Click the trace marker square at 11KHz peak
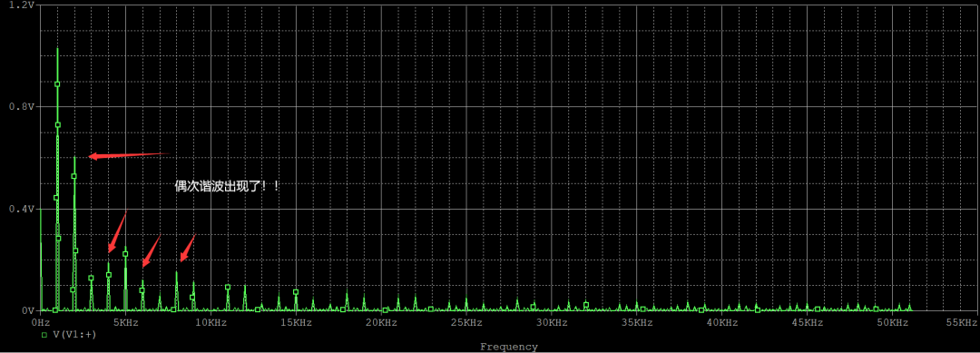The width and height of the screenshot is (980, 353). (228, 288)
